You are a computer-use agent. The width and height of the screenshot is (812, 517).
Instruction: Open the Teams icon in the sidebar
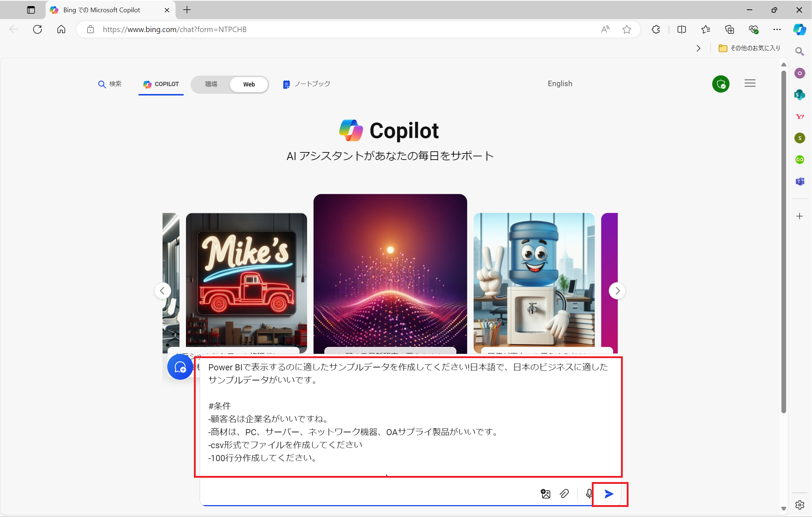[800, 181]
